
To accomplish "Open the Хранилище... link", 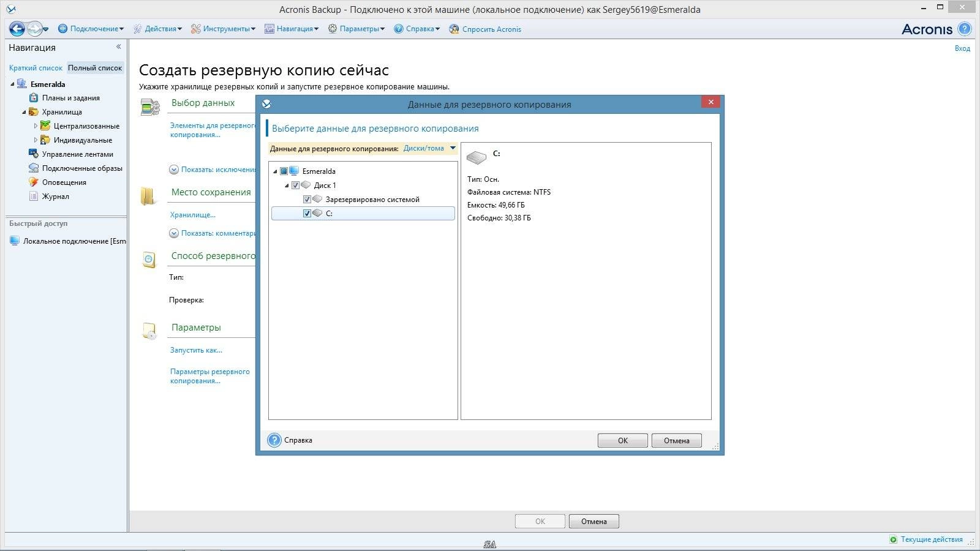I will coord(193,215).
